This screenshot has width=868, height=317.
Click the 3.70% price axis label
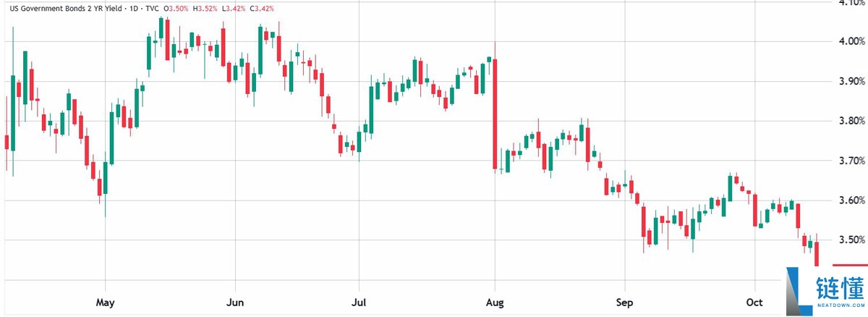[x=851, y=160]
